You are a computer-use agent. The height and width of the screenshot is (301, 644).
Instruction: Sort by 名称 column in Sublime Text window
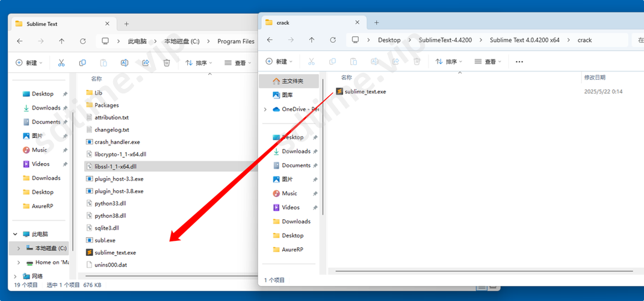tap(96, 78)
